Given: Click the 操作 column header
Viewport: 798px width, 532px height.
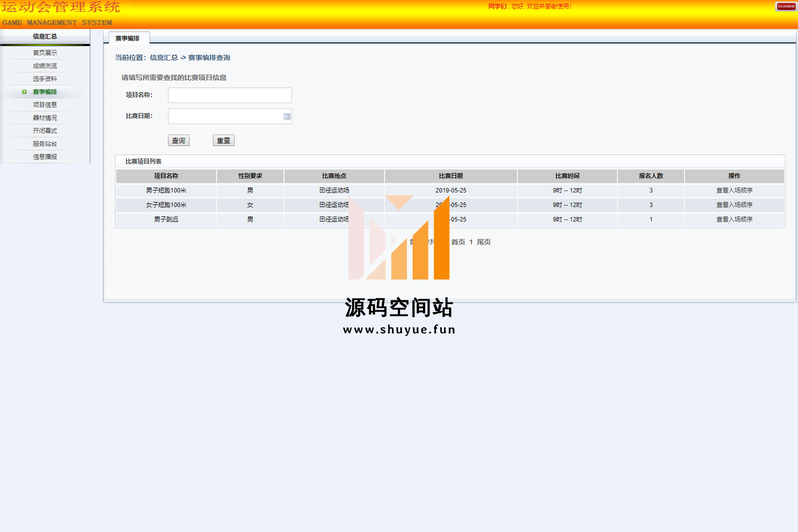Looking at the screenshot, I should tap(734, 176).
